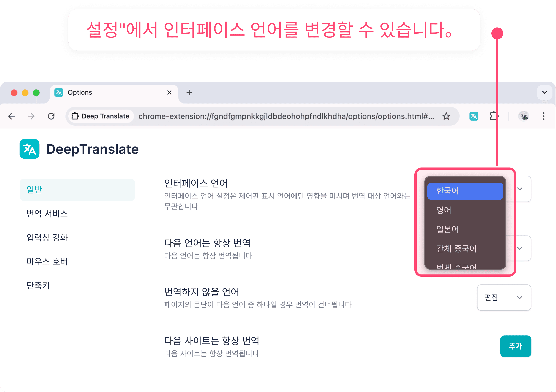Collapse the 인터페이스 언어 dropdown arrow
This screenshot has height=392, width=556.
pyautogui.click(x=520, y=189)
